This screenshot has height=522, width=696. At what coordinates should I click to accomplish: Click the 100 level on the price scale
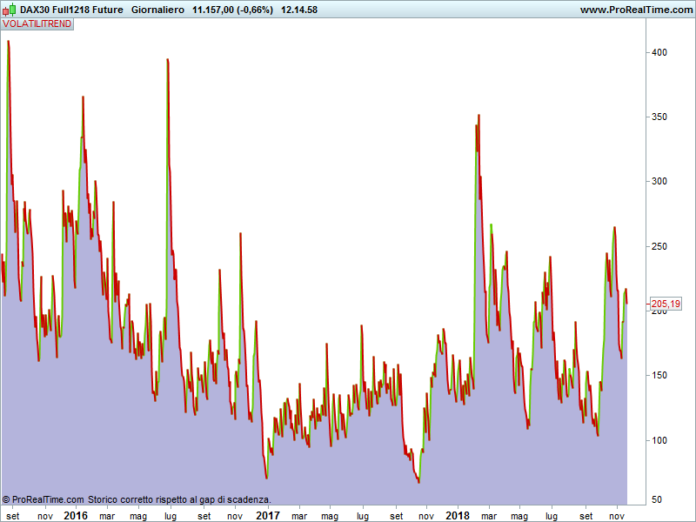[659, 440]
